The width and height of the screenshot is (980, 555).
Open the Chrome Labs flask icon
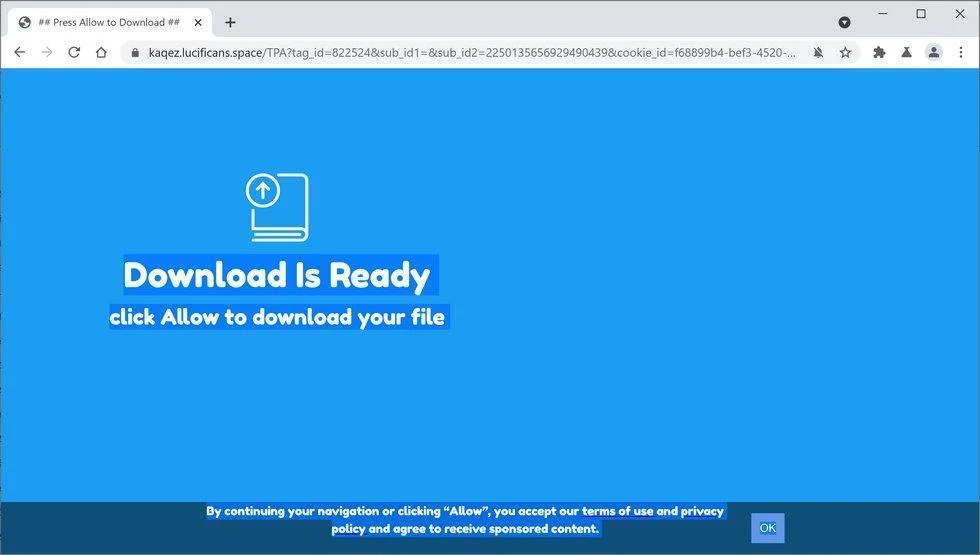click(906, 52)
